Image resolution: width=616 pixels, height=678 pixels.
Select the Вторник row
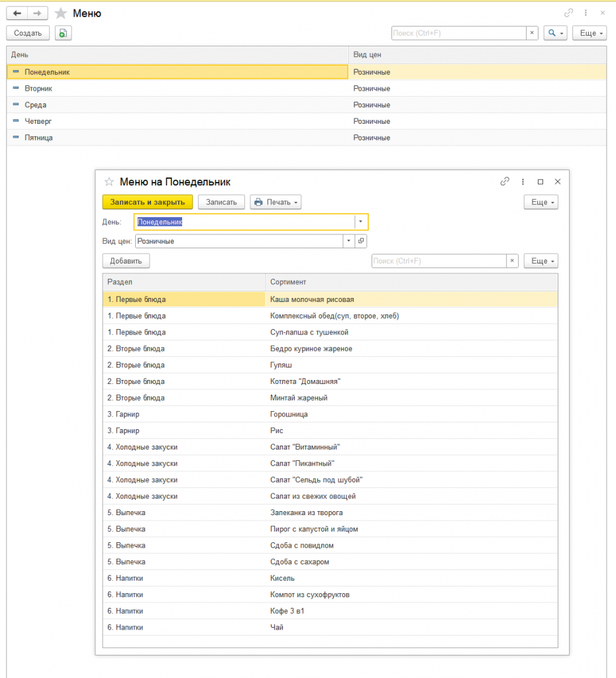(x=306, y=88)
